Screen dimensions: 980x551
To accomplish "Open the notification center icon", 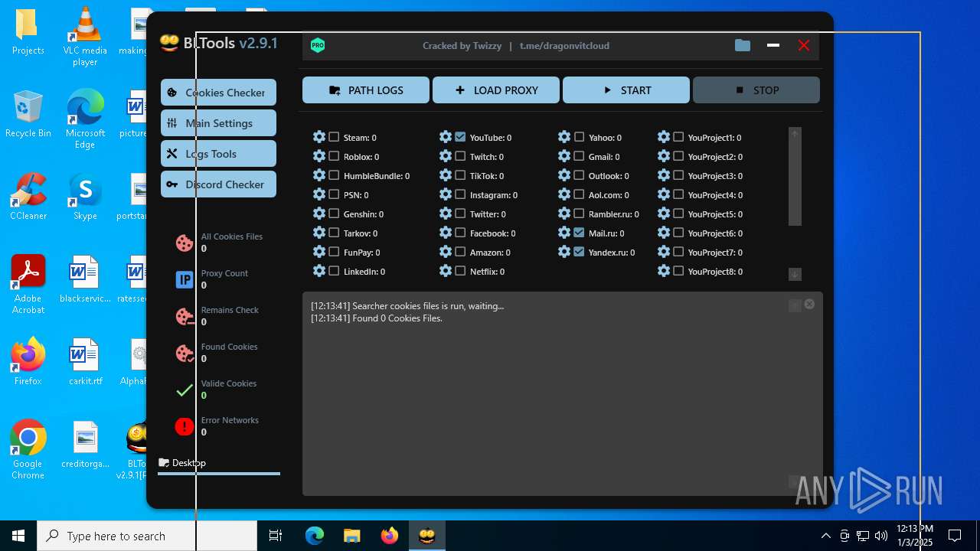I will [955, 536].
